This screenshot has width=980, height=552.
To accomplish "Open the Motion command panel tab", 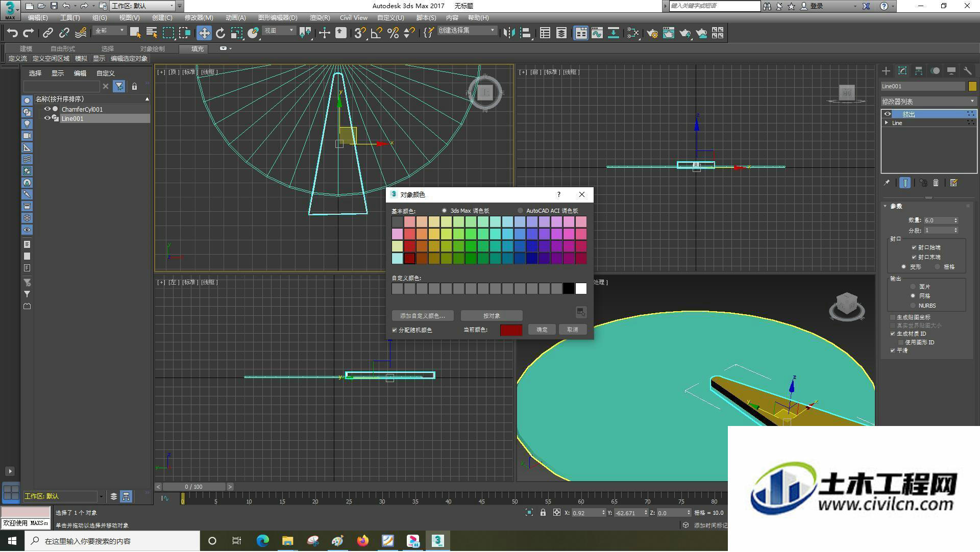I will tap(935, 71).
